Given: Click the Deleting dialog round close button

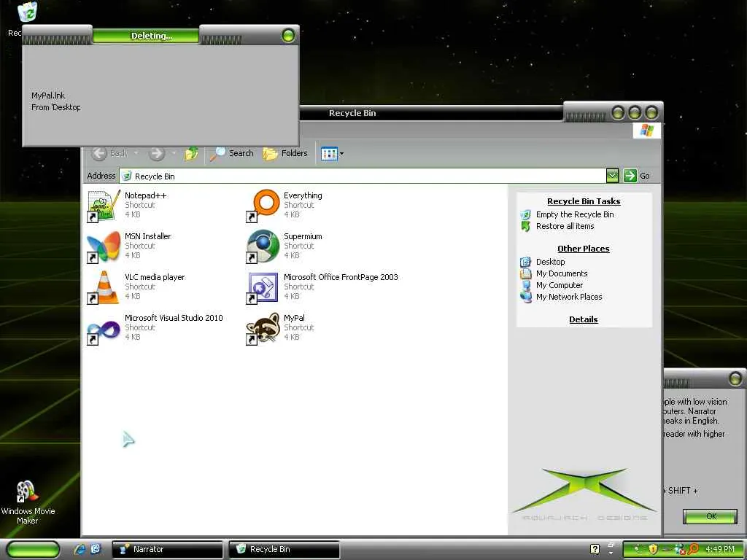Looking at the screenshot, I should pos(288,35).
